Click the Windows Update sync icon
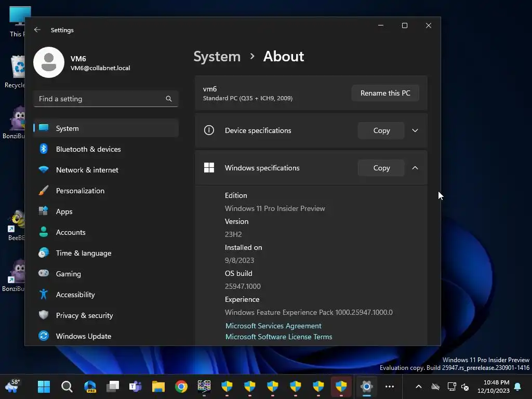The width and height of the screenshot is (532, 399). [44, 336]
